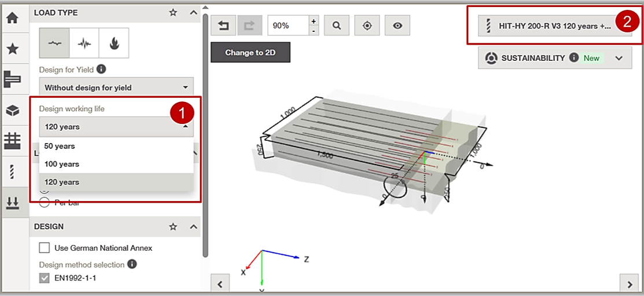
Task: Collapse the Design working life dropdown
Action: pos(116,127)
